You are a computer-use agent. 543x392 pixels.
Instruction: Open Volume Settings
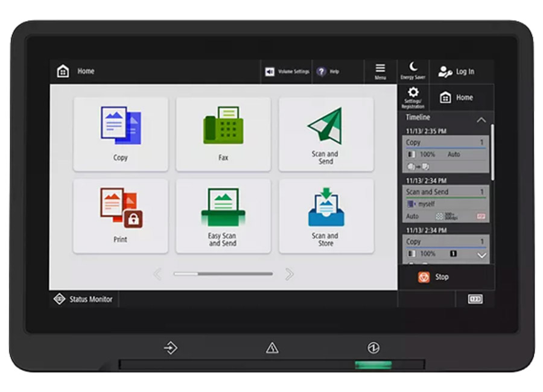click(287, 72)
